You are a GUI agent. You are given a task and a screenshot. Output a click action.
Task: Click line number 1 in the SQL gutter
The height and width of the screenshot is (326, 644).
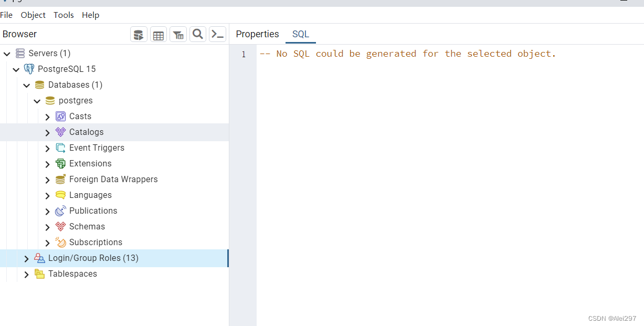point(244,54)
